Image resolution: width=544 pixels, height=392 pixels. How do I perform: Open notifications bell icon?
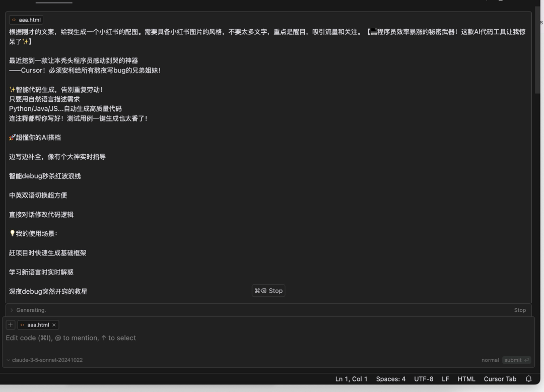(x=528, y=379)
